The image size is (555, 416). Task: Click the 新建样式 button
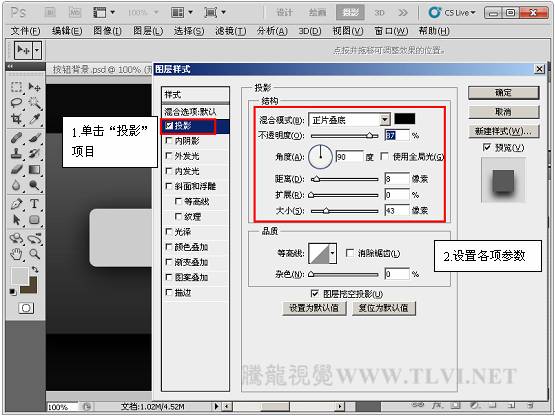[x=503, y=131]
